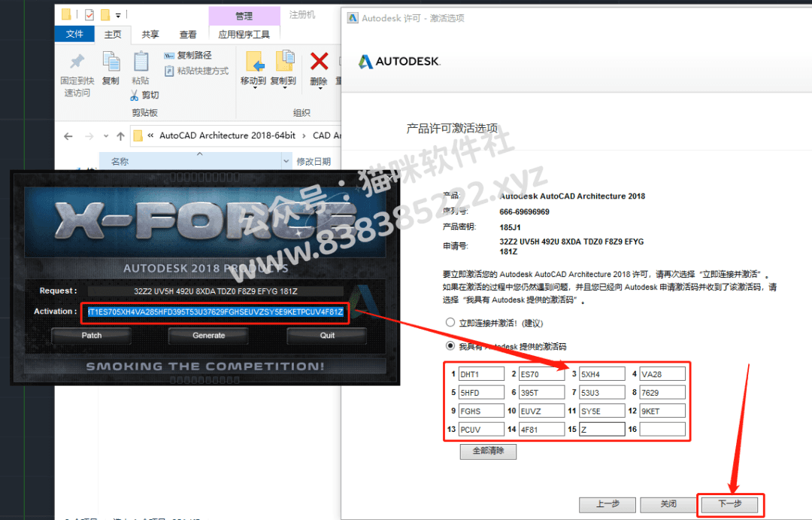Click the red X 删除 (Delete) icon
The height and width of the screenshot is (520, 812).
click(319, 61)
